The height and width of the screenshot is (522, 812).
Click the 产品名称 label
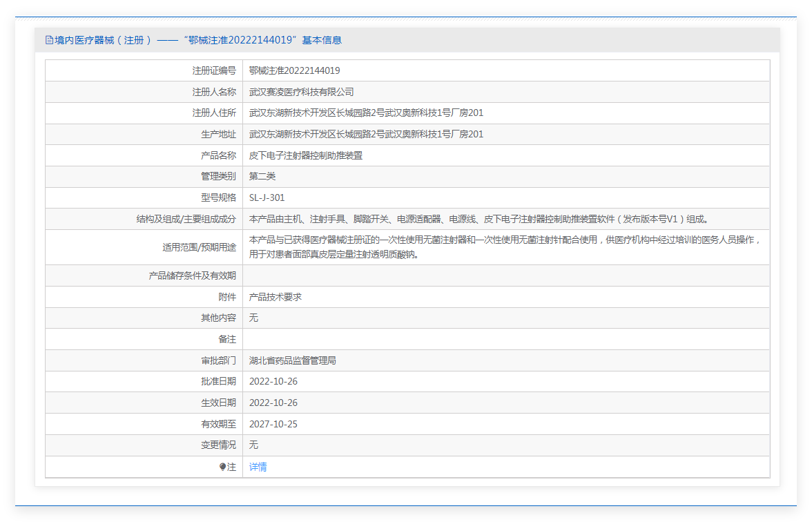coord(218,156)
